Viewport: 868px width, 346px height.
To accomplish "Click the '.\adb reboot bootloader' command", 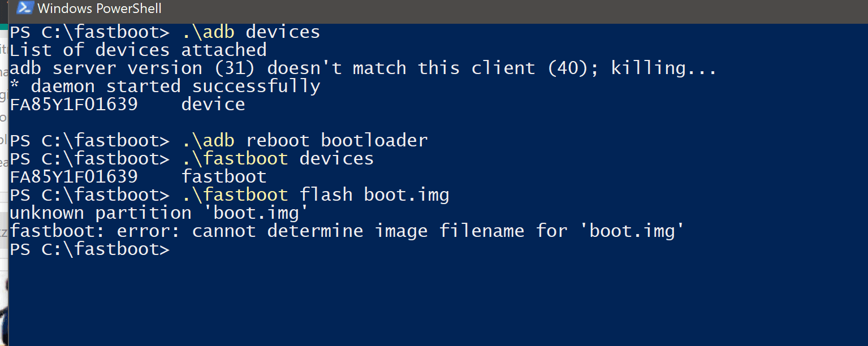I will [305, 140].
